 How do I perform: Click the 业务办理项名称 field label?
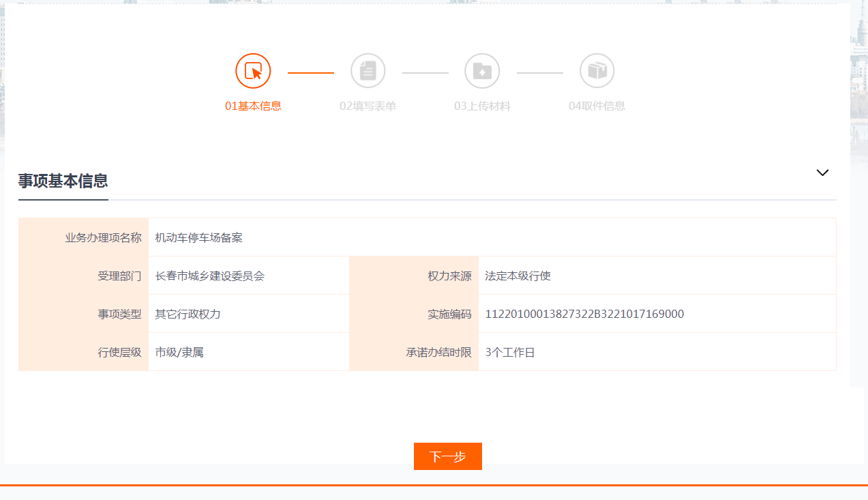point(103,238)
